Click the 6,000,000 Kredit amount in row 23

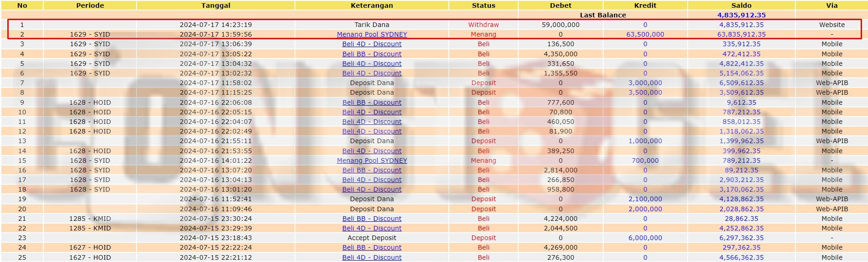pyautogui.click(x=645, y=238)
